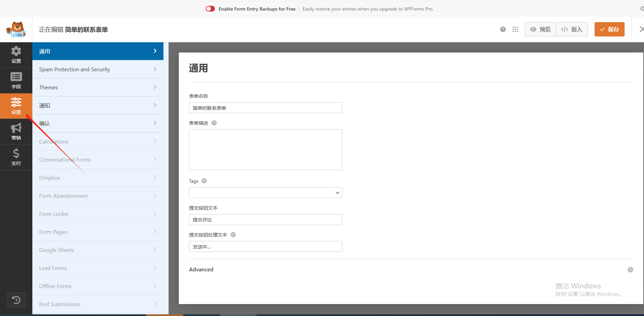Open the 字段 (Fields) panel in sidebar
The image size is (644, 316).
[16, 80]
